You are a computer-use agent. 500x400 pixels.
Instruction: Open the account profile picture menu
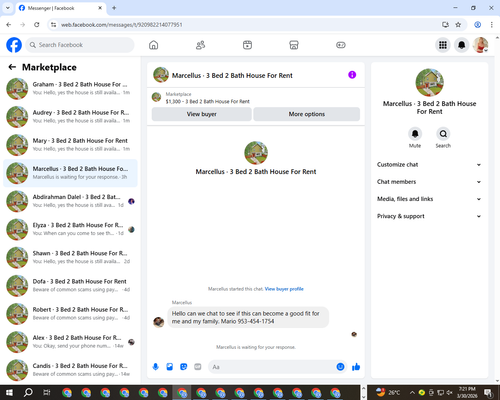[480, 45]
